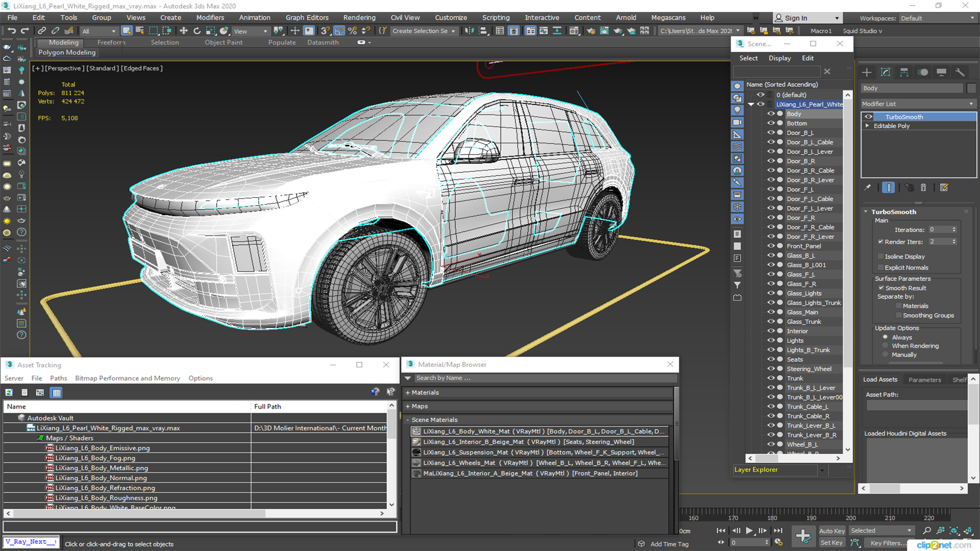Activate the Select and Uniform Scale tool
This screenshot has width=980, height=551.
tap(210, 31)
